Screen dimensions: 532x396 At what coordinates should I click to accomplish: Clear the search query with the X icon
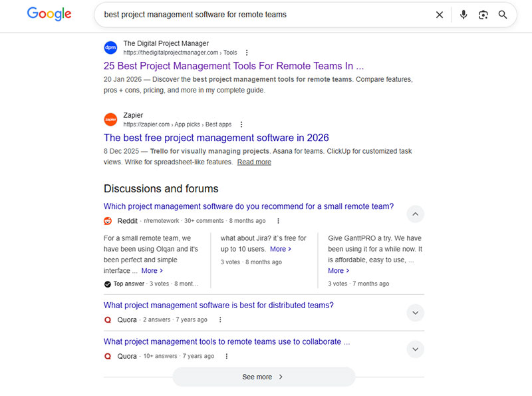coord(440,15)
